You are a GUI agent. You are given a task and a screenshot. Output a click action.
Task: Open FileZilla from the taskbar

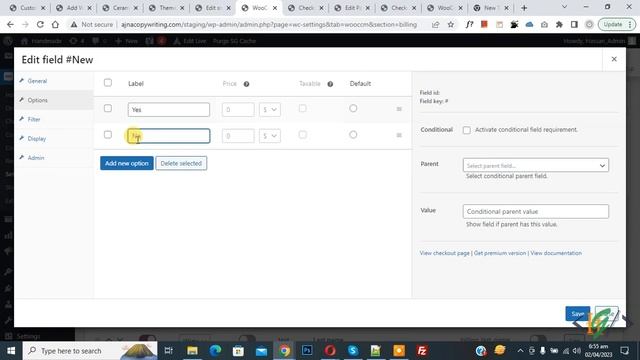pos(422,351)
